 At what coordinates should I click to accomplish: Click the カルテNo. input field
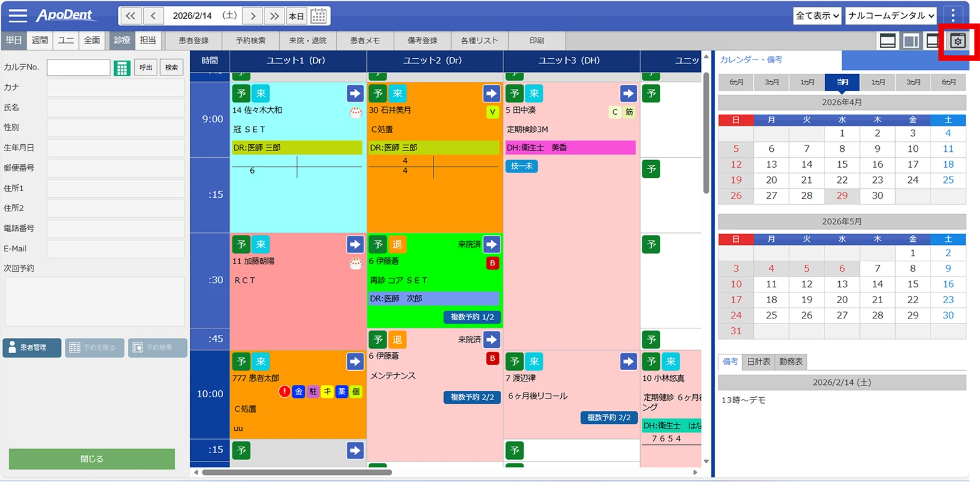tap(78, 68)
